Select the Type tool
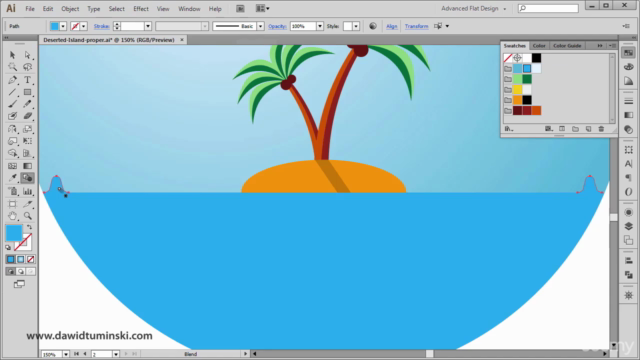Screen dimensions: 640x360 (27, 80)
